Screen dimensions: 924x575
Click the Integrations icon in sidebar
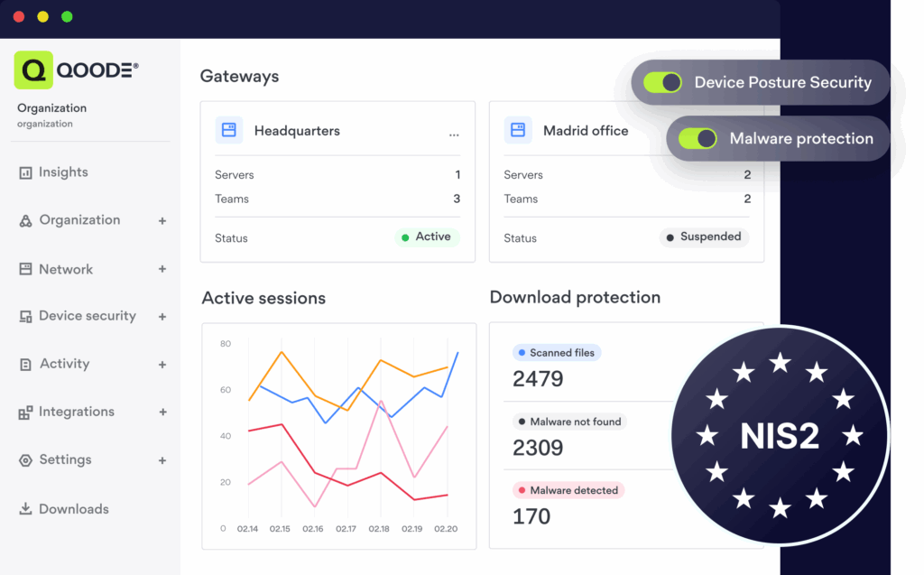point(25,413)
